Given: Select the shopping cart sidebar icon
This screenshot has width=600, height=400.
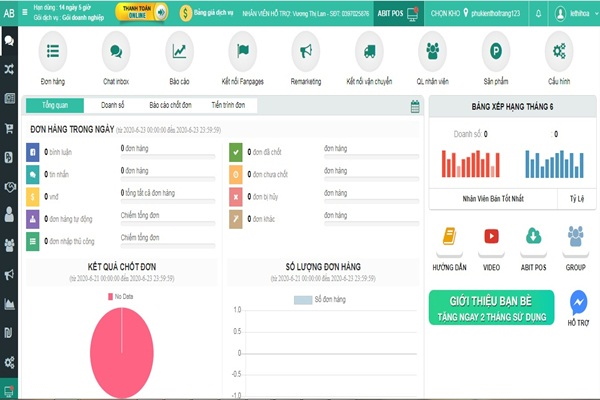Looking at the screenshot, I should coord(9,128).
